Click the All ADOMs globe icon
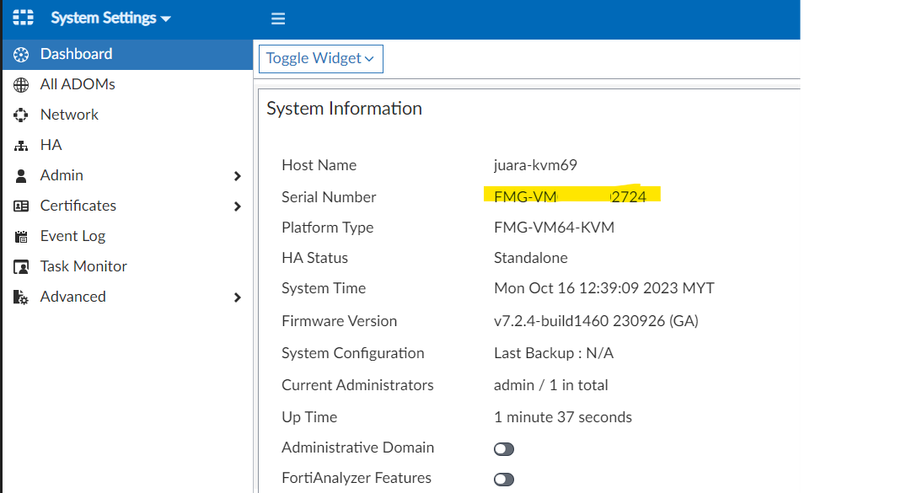Screen dimensions: 917x493 tap(21, 85)
